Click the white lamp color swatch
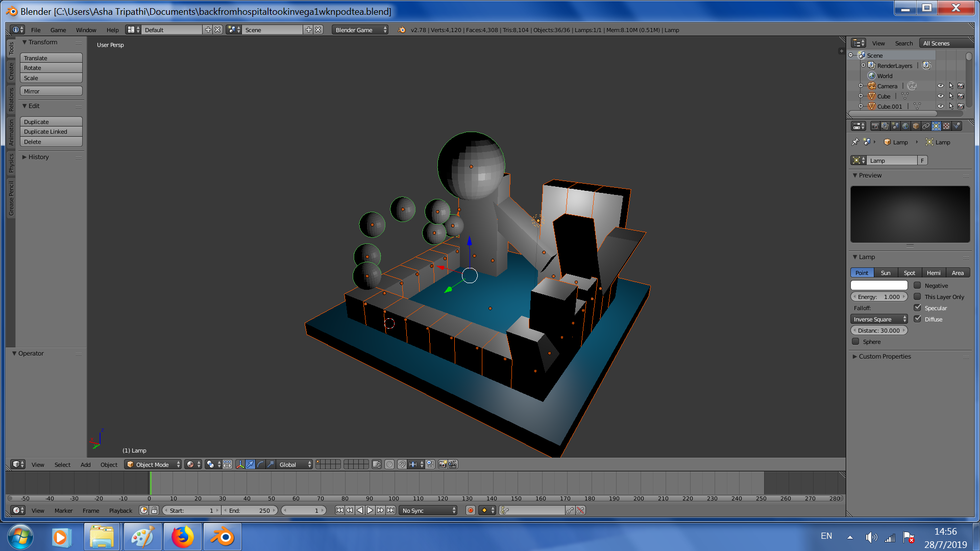The height and width of the screenshot is (551, 980). 879,286
